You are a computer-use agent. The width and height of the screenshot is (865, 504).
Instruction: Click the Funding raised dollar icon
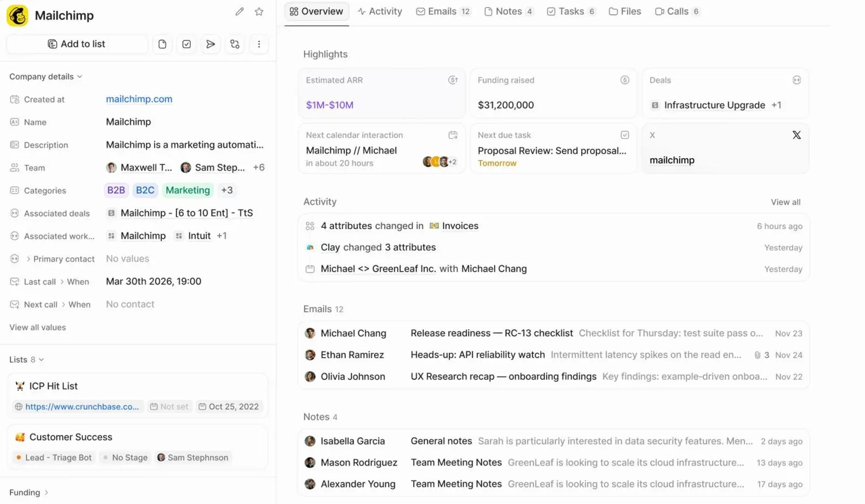click(x=624, y=80)
